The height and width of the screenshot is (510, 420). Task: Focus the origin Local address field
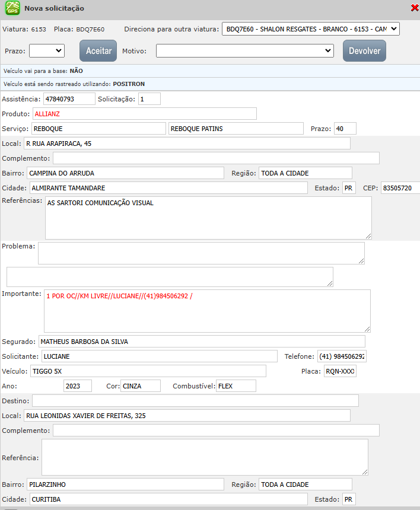pyautogui.click(x=186, y=144)
